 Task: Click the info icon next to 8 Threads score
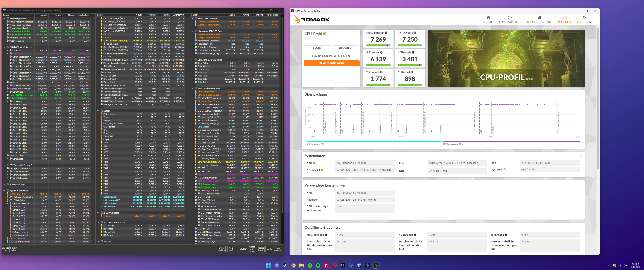381,52
